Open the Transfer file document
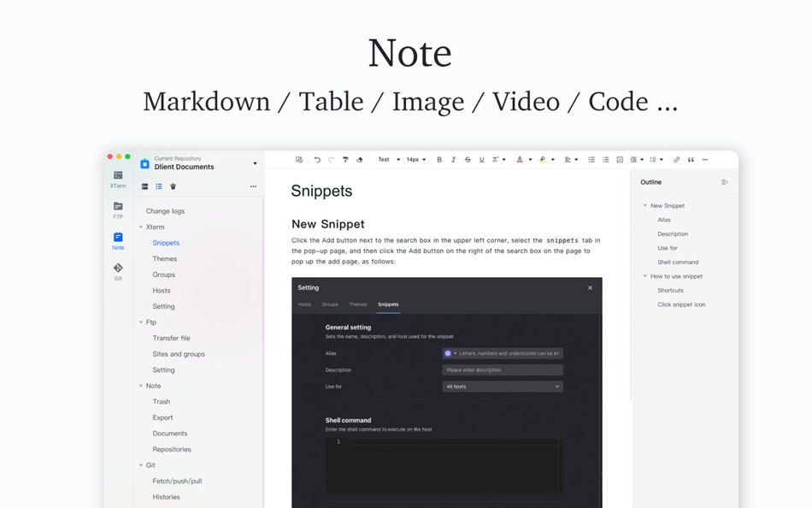The height and width of the screenshot is (508, 812). 172,338
